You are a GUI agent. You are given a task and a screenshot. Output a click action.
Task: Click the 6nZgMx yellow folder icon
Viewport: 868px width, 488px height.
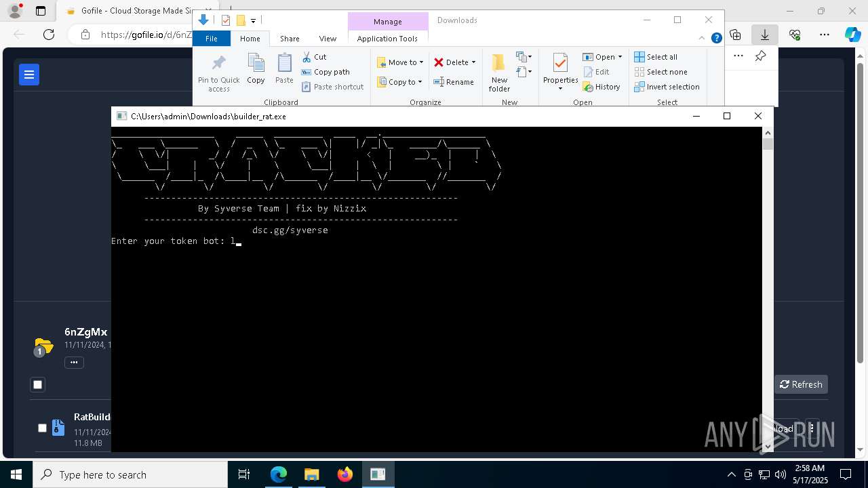[43, 347]
